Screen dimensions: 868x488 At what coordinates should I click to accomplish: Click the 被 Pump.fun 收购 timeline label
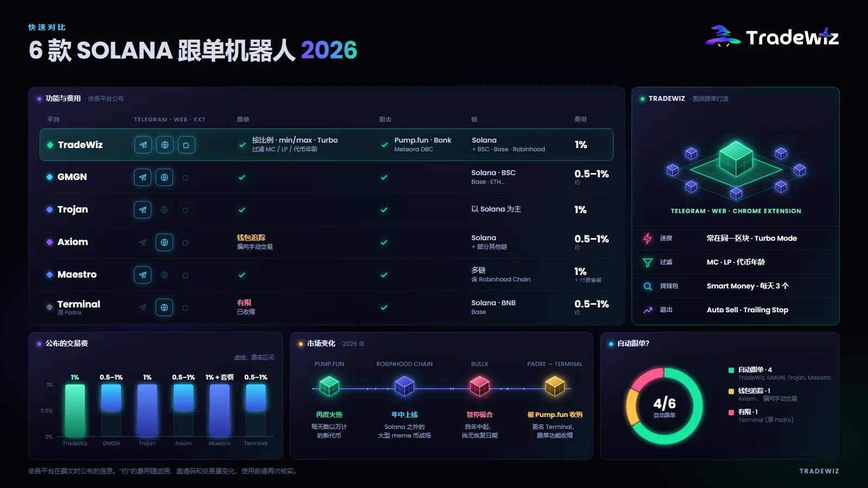555,415
